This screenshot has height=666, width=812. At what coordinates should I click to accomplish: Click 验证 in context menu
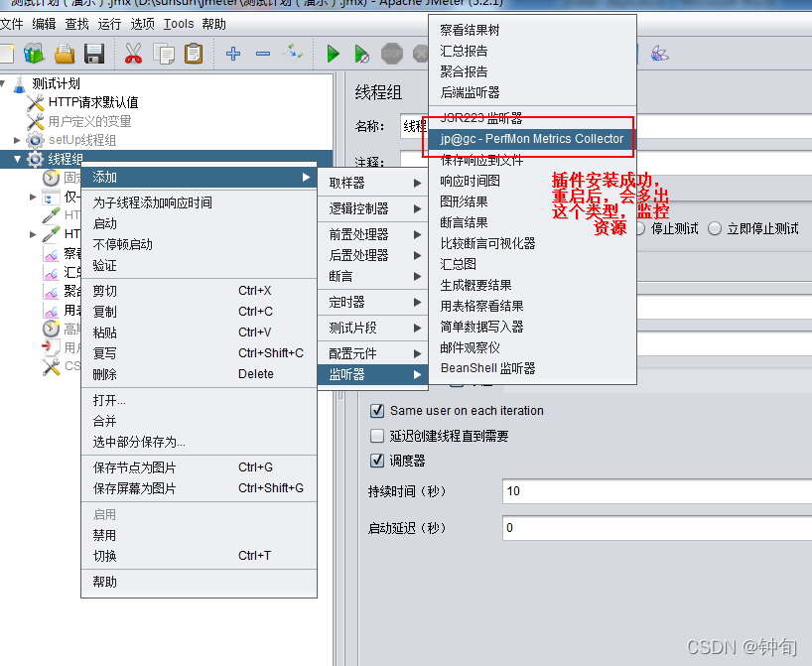[199, 265]
